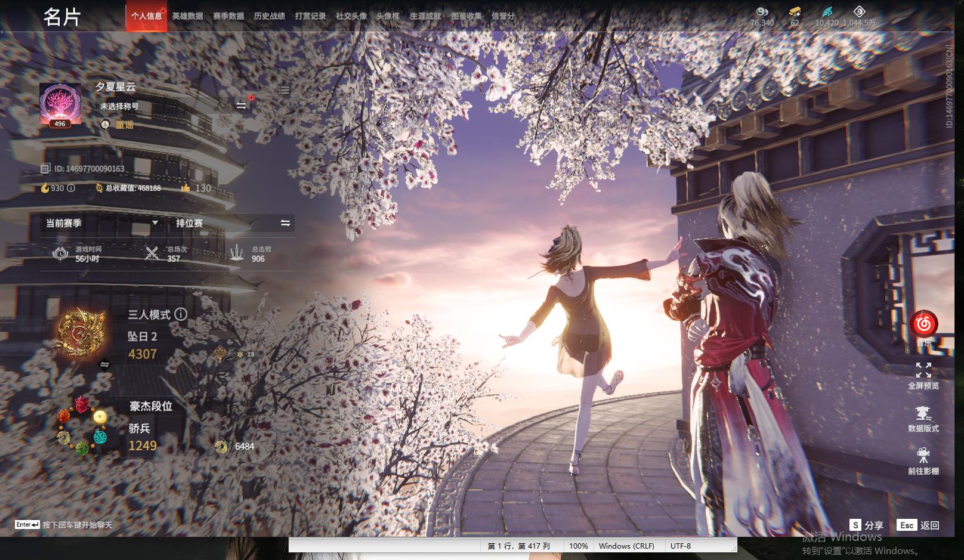Click the 10,420 teal currency icon
The image size is (964, 560).
pos(827,11)
